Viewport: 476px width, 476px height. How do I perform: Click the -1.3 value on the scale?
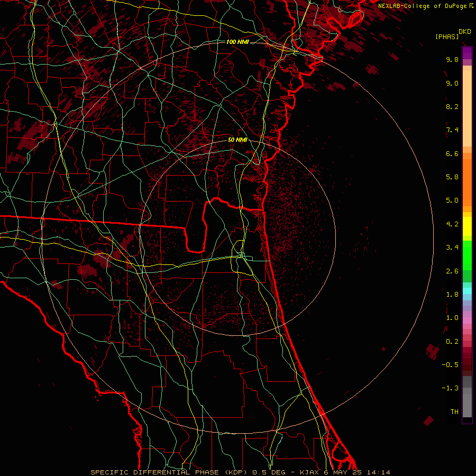[x=450, y=388]
